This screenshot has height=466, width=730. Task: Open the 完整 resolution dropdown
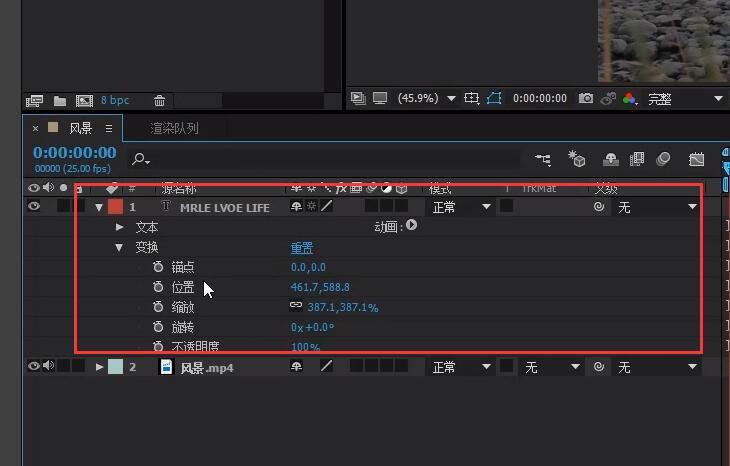685,99
